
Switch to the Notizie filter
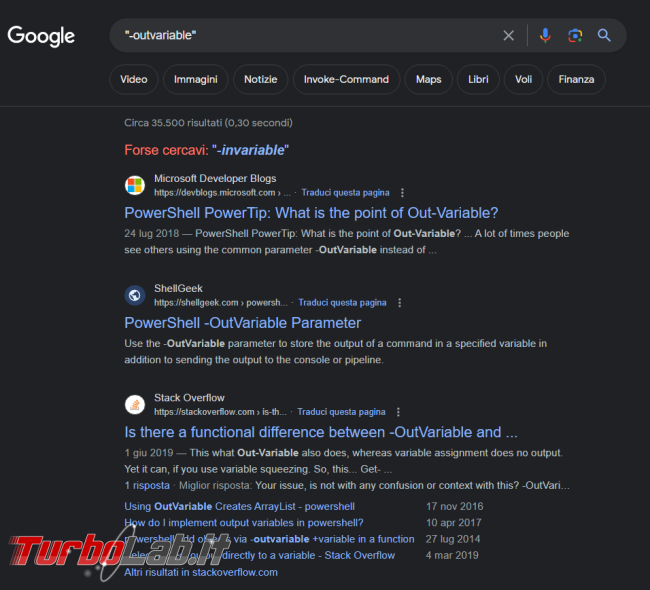tap(260, 79)
